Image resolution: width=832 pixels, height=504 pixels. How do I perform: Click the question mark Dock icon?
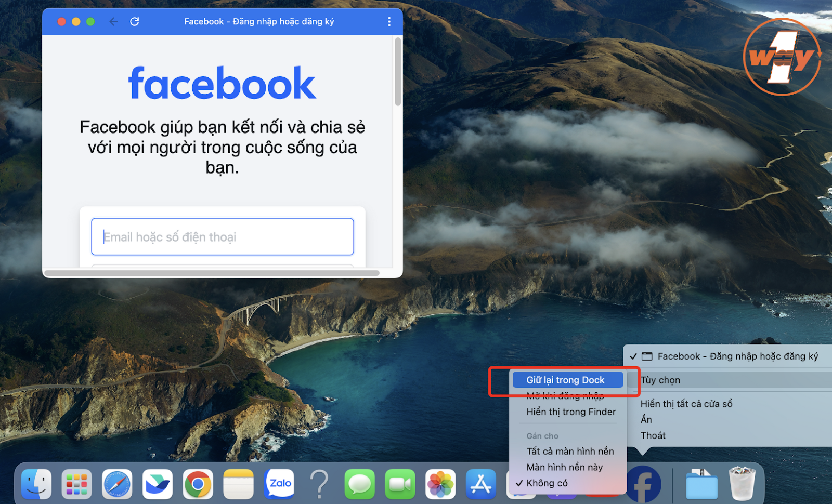click(x=319, y=484)
